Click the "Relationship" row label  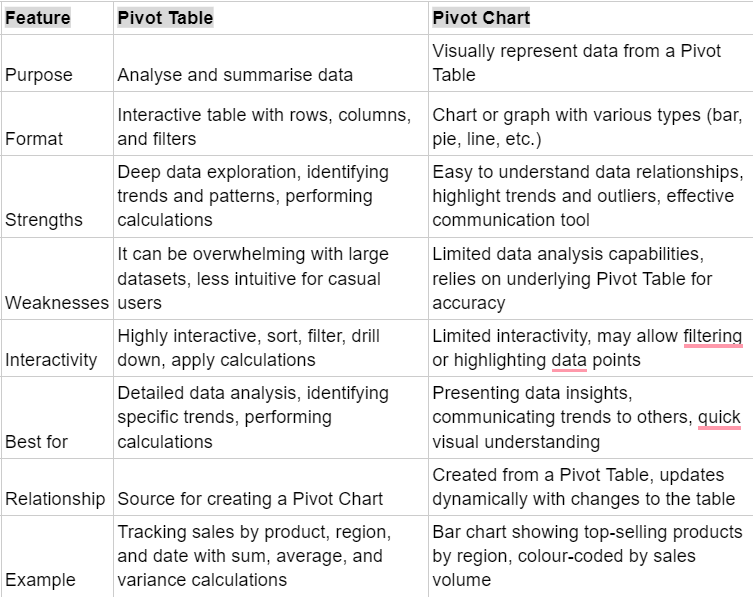[x=55, y=498]
